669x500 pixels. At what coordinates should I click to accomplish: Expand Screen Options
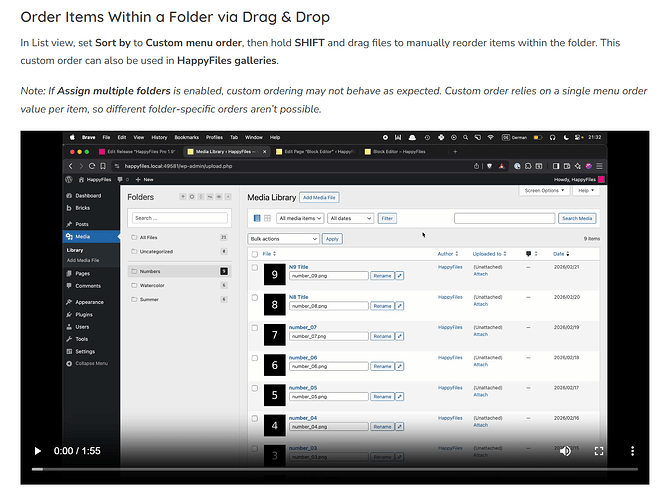tap(544, 191)
